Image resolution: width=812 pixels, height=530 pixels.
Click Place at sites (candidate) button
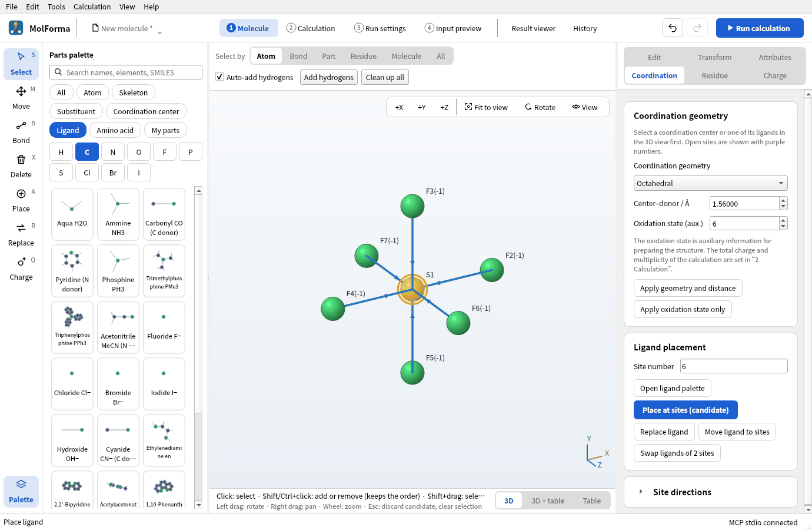coord(685,410)
